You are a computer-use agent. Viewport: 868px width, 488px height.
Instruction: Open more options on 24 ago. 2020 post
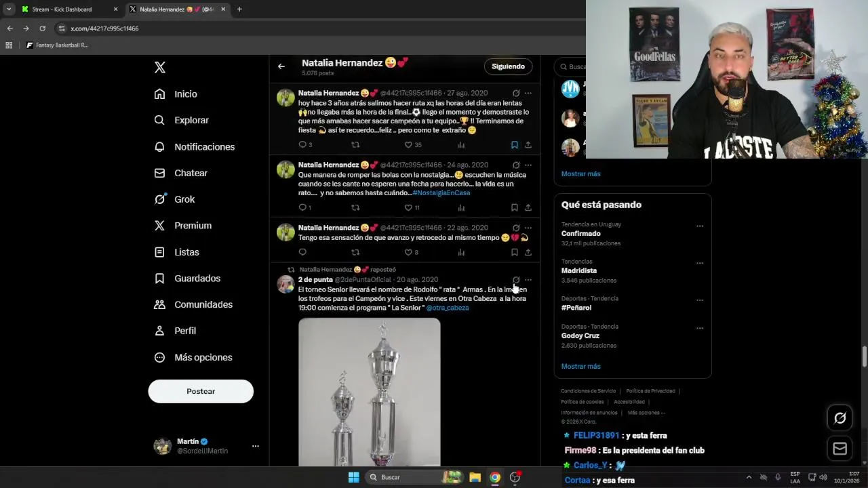(x=528, y=165)
